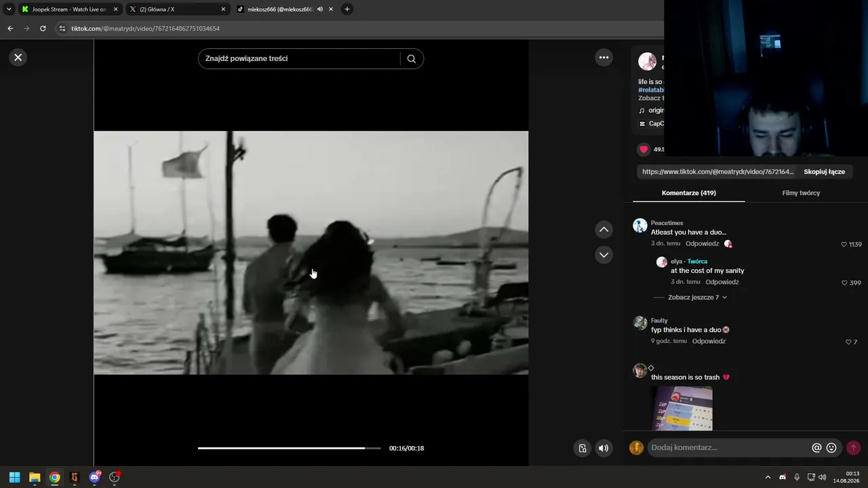The width and height of the screenshot is (868, 488).
Task: Click the search magnifier in related content bar
Action: 412,59
